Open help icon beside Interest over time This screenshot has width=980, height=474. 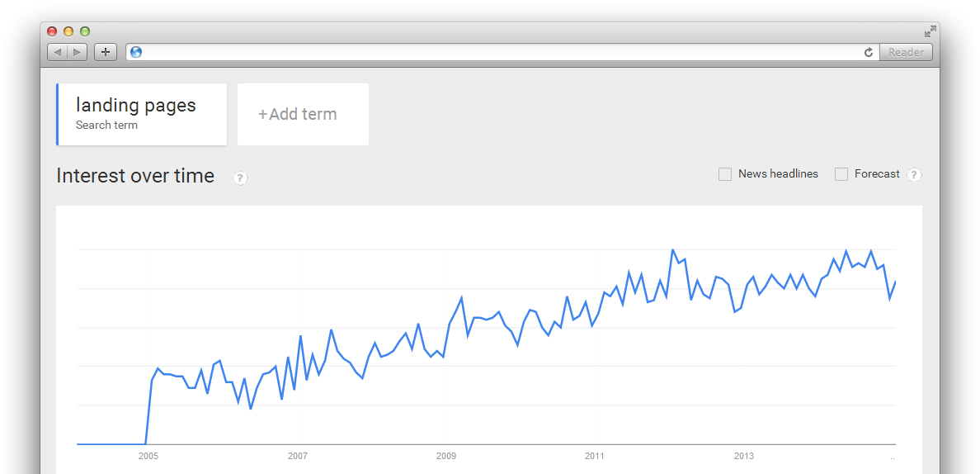(240, 178)
